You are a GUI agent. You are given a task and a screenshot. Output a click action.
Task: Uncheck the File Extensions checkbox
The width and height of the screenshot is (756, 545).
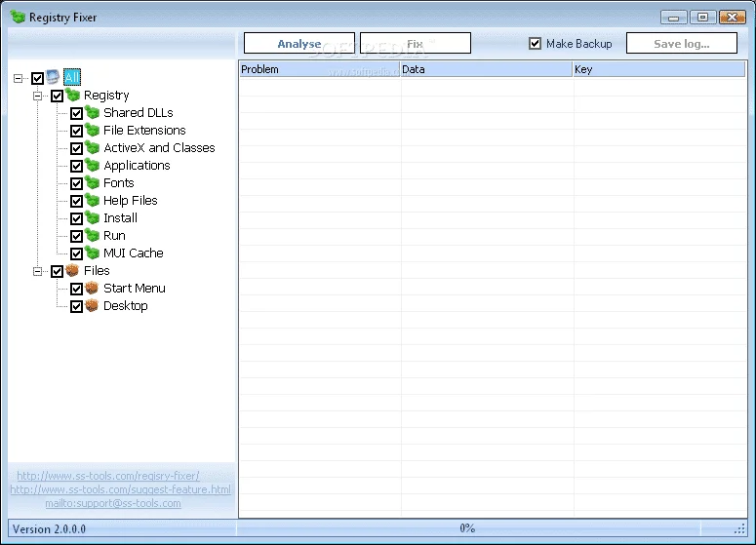[x=77, y=131]
